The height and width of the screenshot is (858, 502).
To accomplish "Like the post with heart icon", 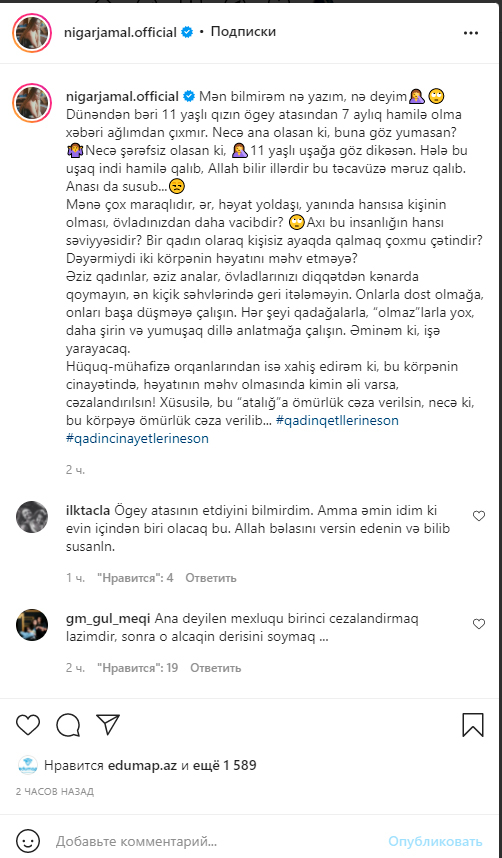I will 27,725.
